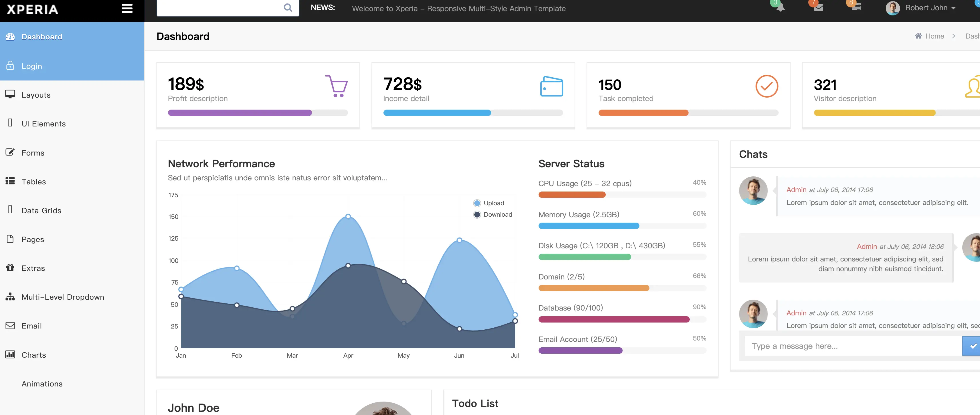Click the blue wallet icon on Income card

click(x=552, y=86)
